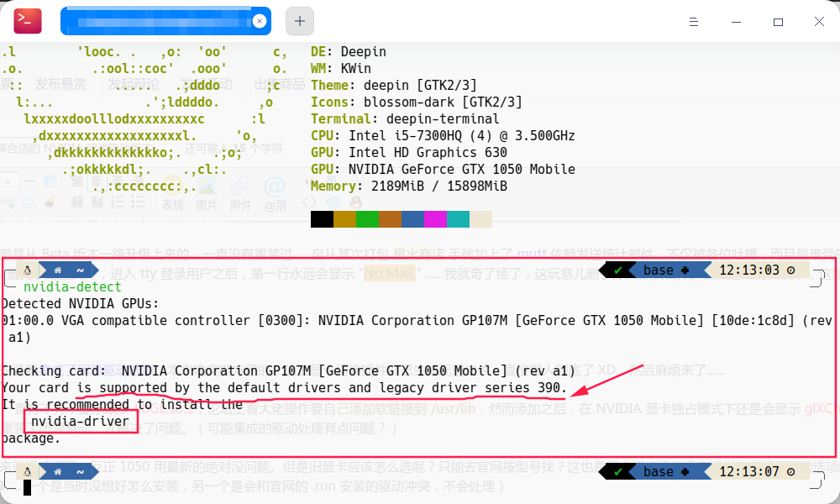The image size is (840, 504).
Task: Click the green nvidia-detect command text
Action: [72, 287]
